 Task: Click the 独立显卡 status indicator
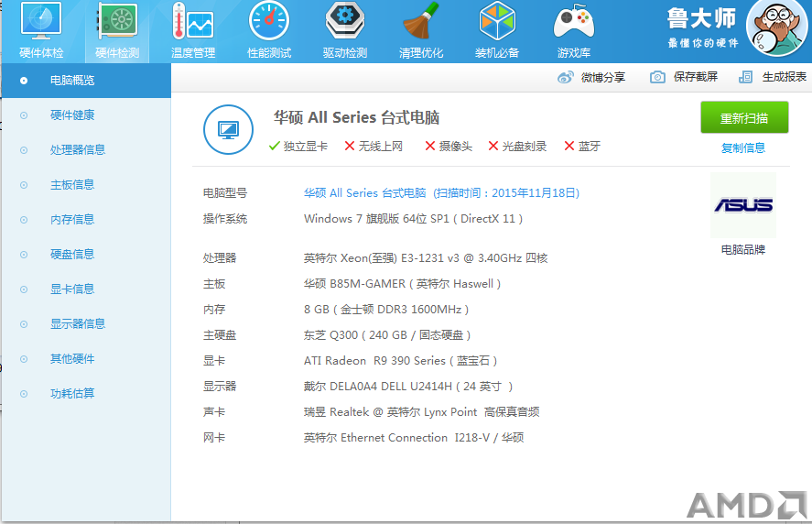click(x=298, y=147)
